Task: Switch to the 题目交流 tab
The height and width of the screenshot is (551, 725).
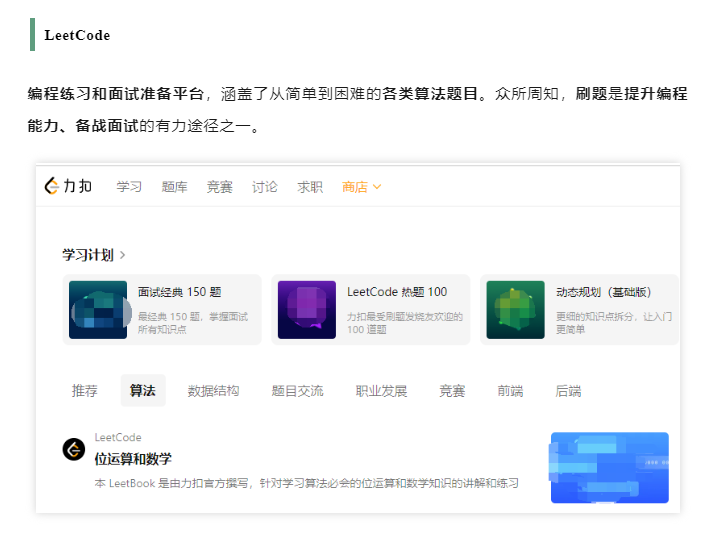Action: pyautogui.click(x=297, y=391)
